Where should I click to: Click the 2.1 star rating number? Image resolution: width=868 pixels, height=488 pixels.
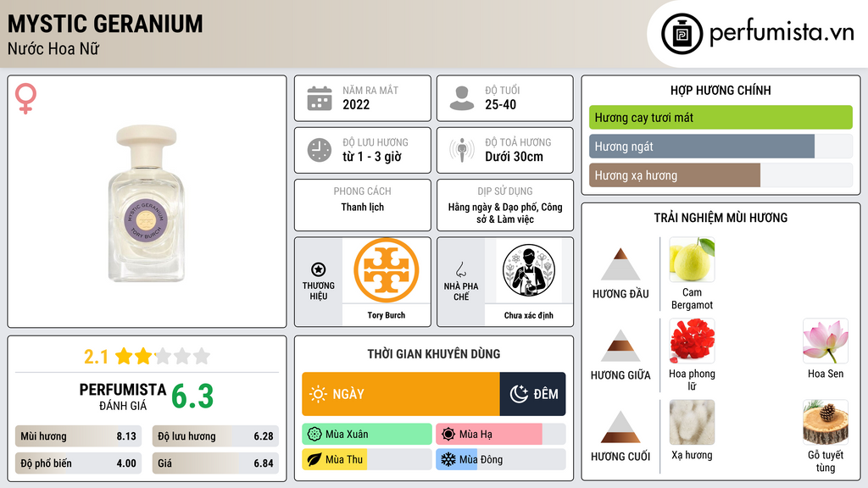click(96, 357)
